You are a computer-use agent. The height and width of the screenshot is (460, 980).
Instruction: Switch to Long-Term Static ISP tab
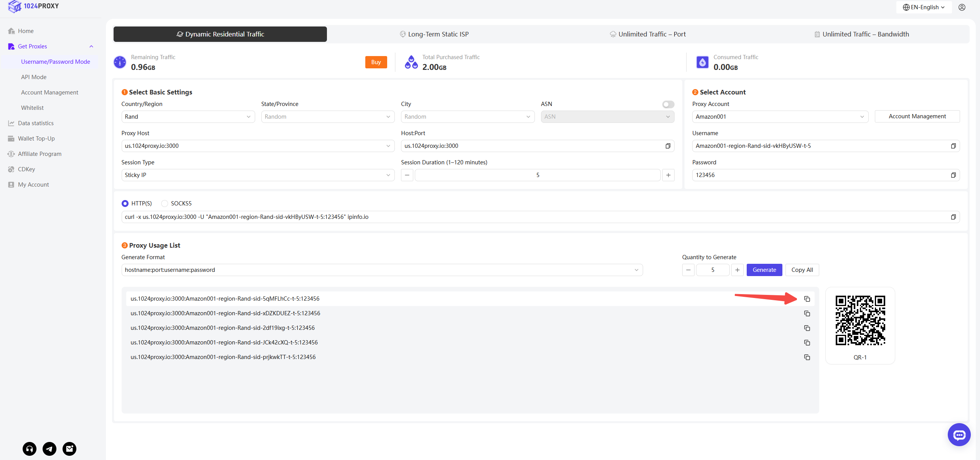pos(434,34)
